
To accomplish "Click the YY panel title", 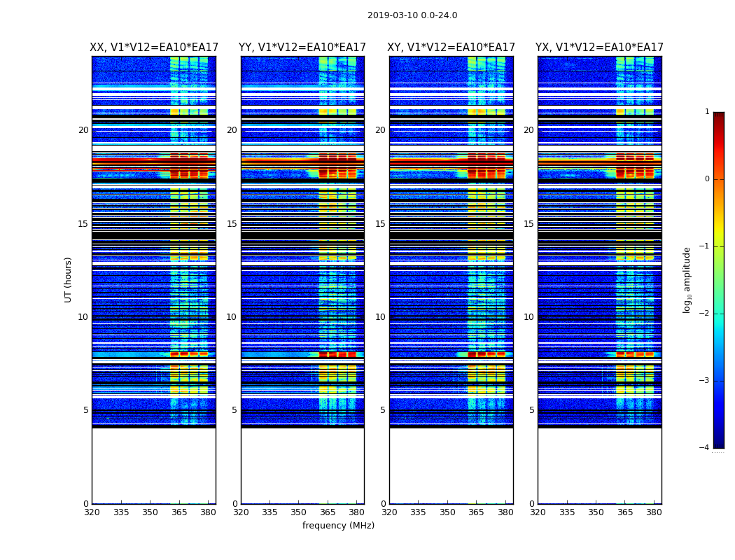I will coord(302,48).
